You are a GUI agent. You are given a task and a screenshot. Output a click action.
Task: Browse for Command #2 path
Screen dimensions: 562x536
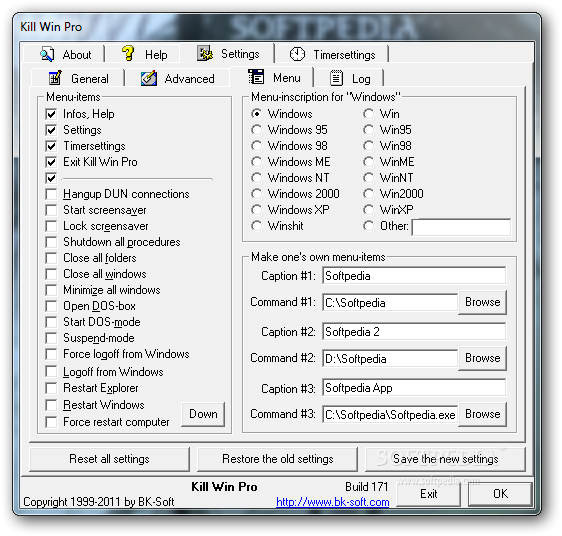482,358
